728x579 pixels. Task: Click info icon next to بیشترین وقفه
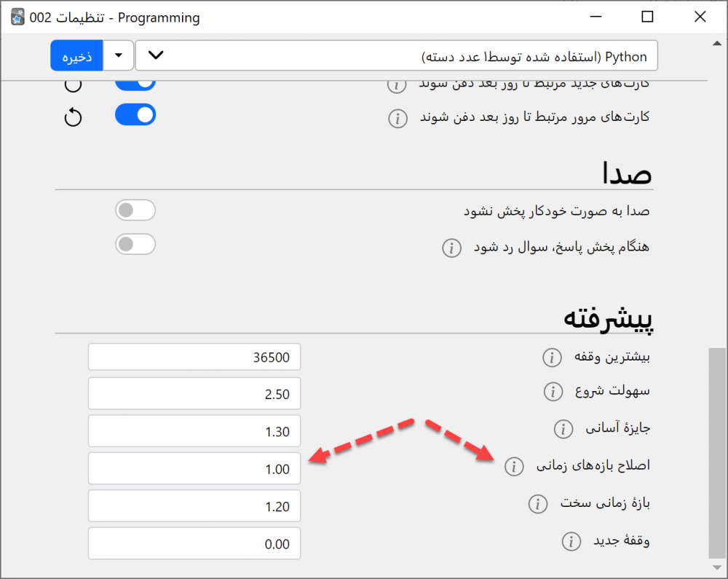[552, 358]
